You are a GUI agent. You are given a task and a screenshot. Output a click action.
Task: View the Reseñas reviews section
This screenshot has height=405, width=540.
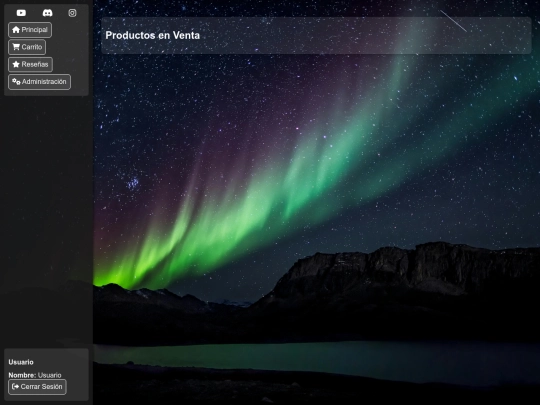click(x=30, y=64)
